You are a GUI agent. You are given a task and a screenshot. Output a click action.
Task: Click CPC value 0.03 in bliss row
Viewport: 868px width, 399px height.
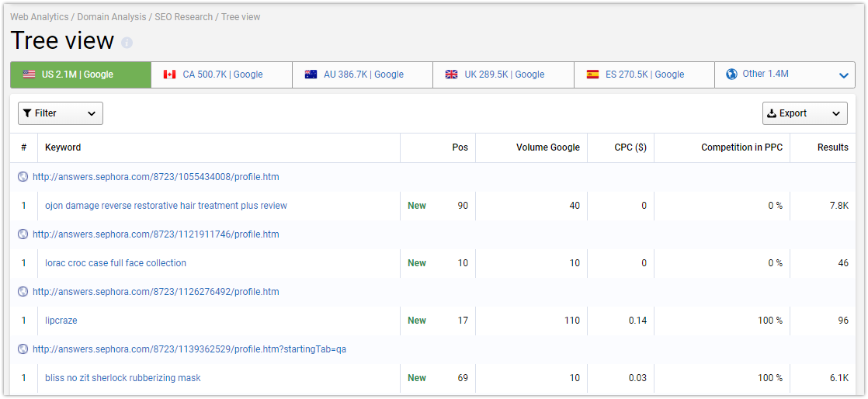coord(637,378)
